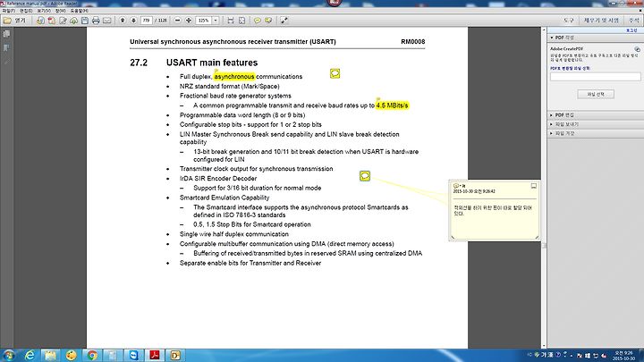Screen dimensions: 644x362
Task: Zoom out using the minus button
Action: (177, 20)
